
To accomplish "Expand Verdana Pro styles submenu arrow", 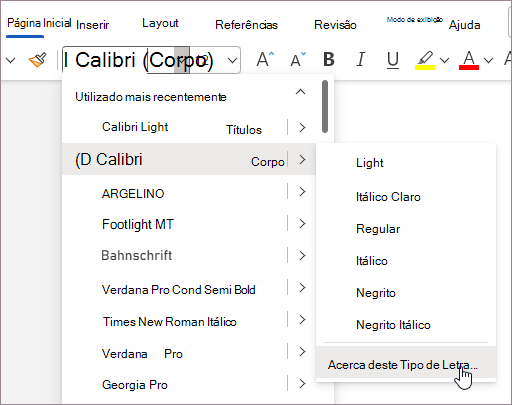I will pyautogui.click(x=302, y=351).
